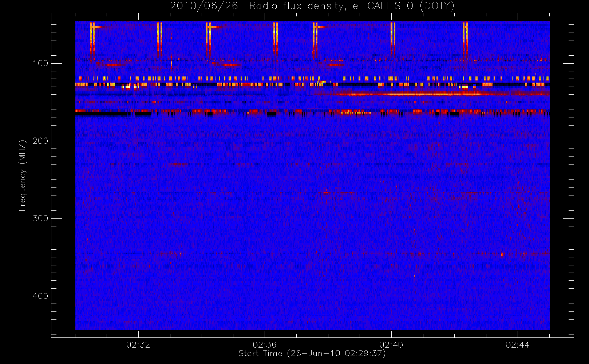
Task: Click the 02:36 time tick label
Action: coord(265,345)
